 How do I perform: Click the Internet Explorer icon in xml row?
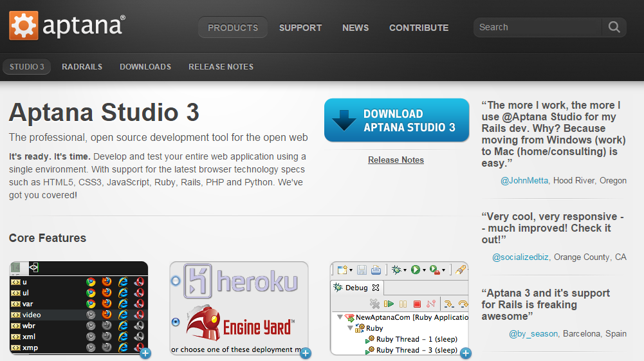pyautogui.click(x=123, y=337)
